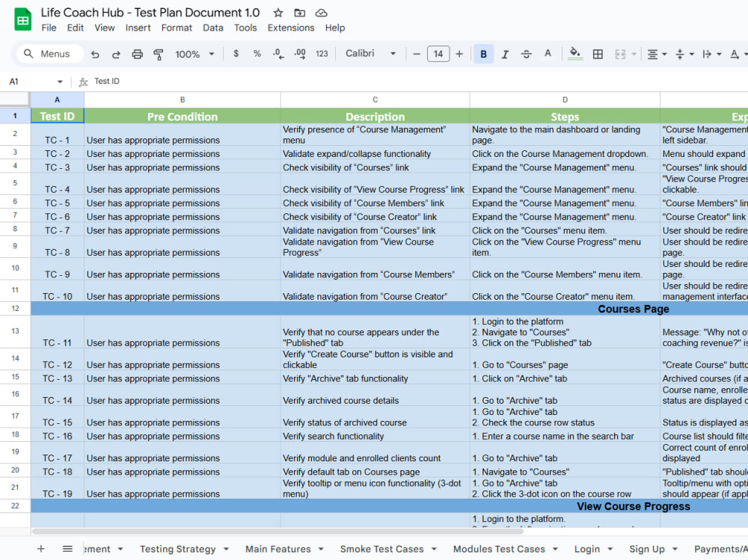Viewport: 748px width, 560px height.
Task: Activate the paint format tool
Action: click(159, 55)
